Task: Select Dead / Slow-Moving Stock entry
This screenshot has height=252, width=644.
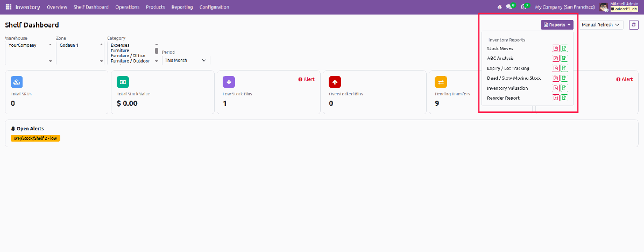Action: (x=514, y=78)
